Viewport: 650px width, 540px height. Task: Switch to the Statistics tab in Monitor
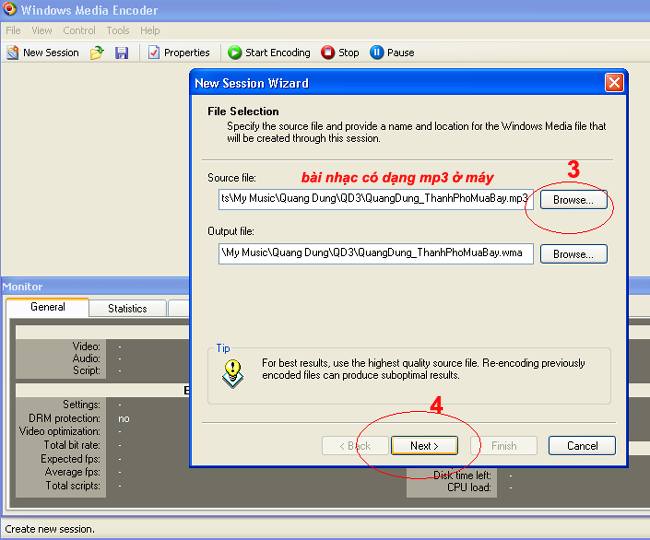[127, 309]
